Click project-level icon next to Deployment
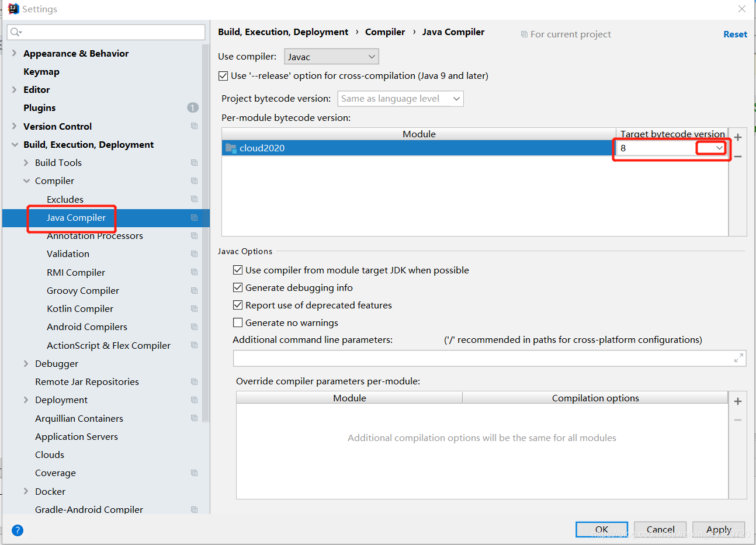756x545 pixels. click(x=194, y=400)
